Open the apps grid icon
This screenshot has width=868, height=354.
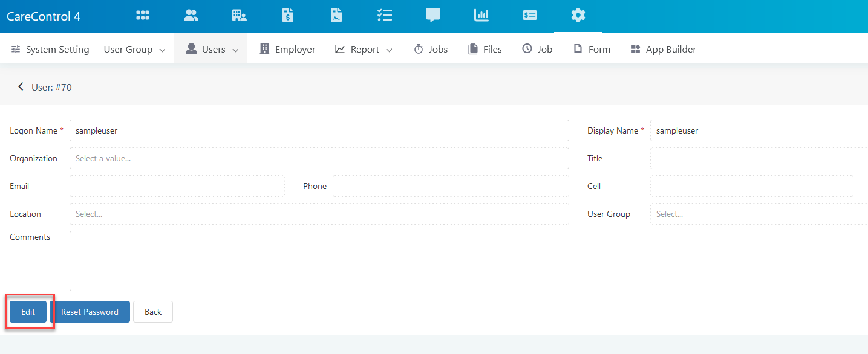143,16
